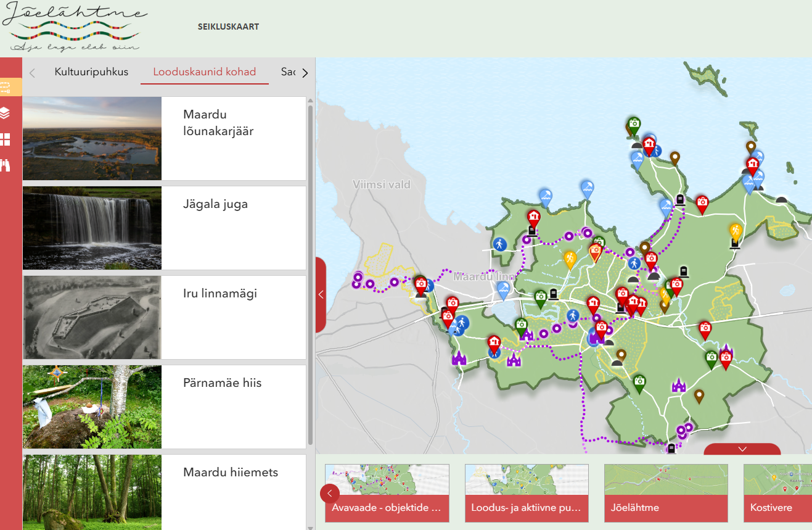Image resolution: width=812 pixels, height=530 pixels.
Task: Click the orange camera marker on the map
Action: pyautogui.click(x=595, y=251)
